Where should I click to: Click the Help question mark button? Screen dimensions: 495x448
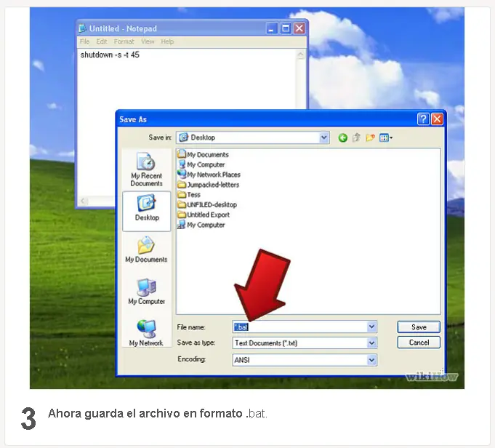(x=423, y=119)
